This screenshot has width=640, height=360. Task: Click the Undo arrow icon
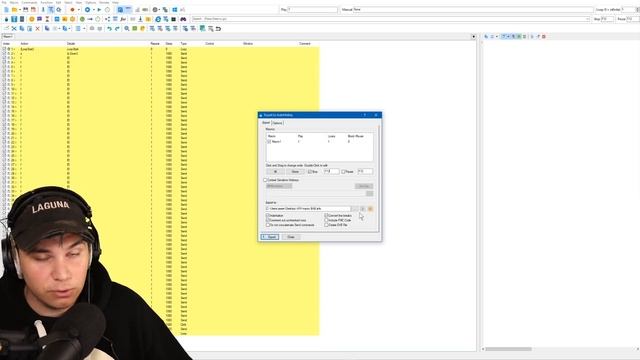(x=109, y=29)
